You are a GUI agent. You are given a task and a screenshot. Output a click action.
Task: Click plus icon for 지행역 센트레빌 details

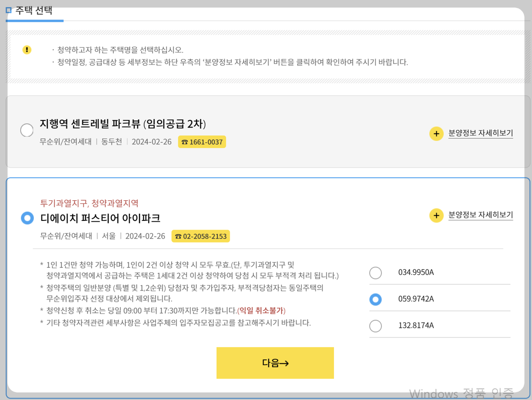pos(436,134)
